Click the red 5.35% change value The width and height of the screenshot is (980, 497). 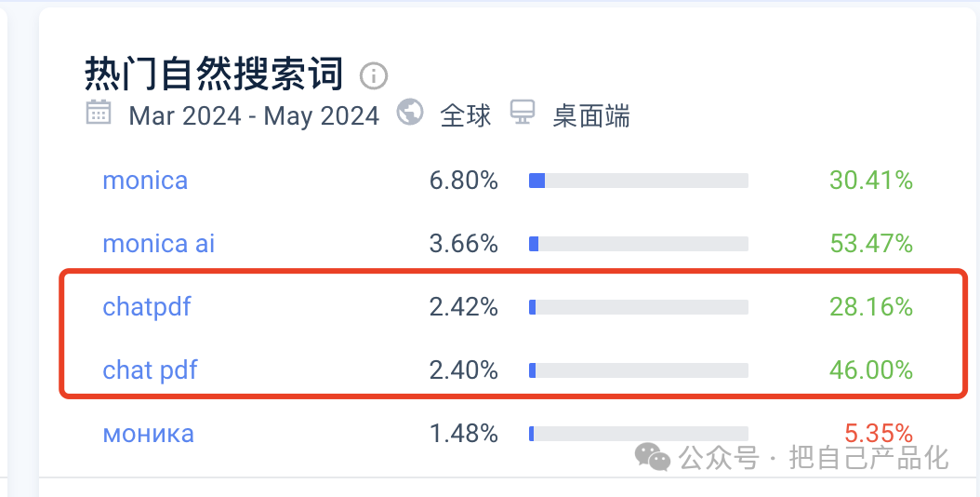pyautogui.click(x=879, y=434)
